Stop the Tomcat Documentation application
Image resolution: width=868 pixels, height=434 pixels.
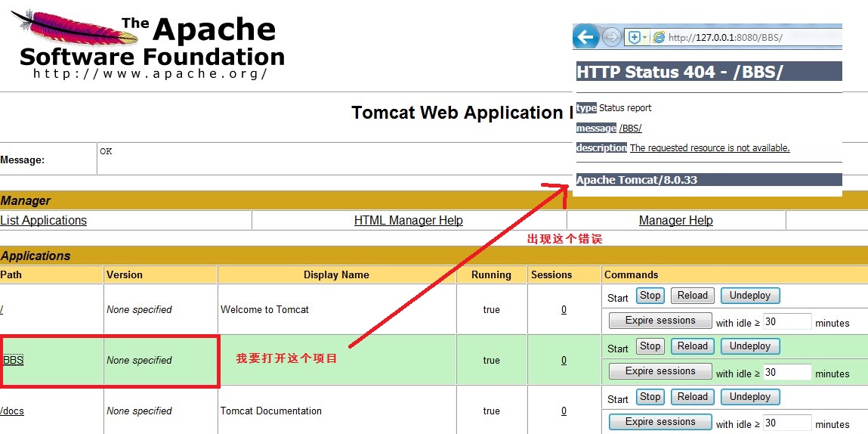pyautogui.click(x=650, y=396)
